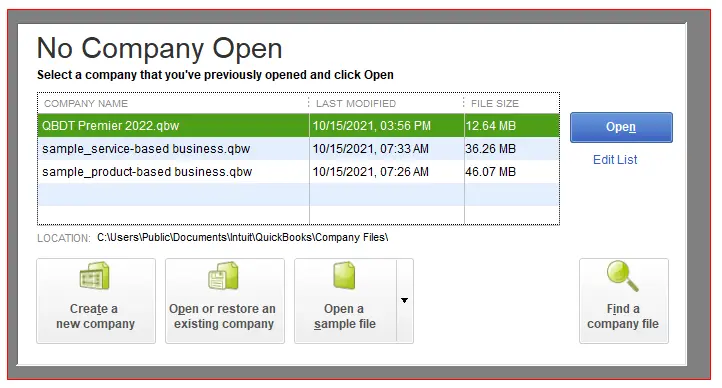Click the 'Find a company file' label
The width and height of the screenshot is (722, 388).
tap(623, 316)
